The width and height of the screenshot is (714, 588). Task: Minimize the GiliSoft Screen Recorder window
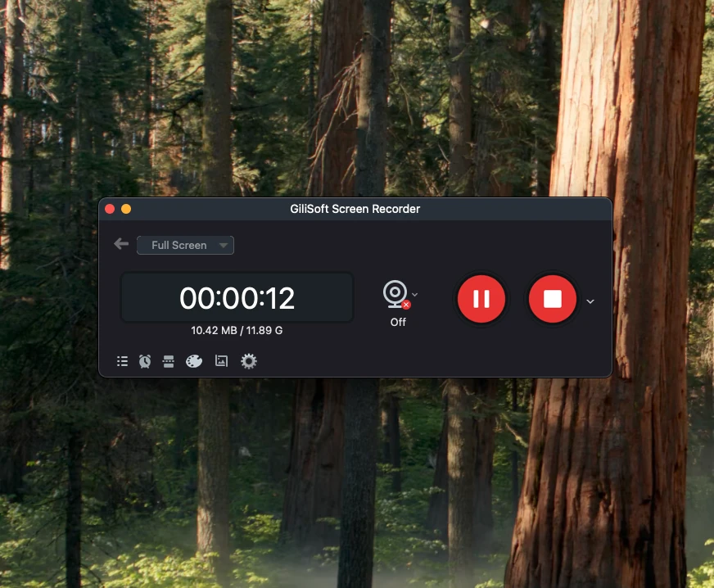[x=126, y=209]
